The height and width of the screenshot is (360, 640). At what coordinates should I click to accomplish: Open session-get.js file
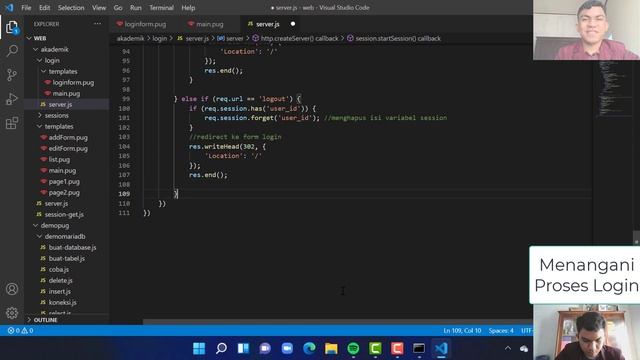click(x=64, y=214)
